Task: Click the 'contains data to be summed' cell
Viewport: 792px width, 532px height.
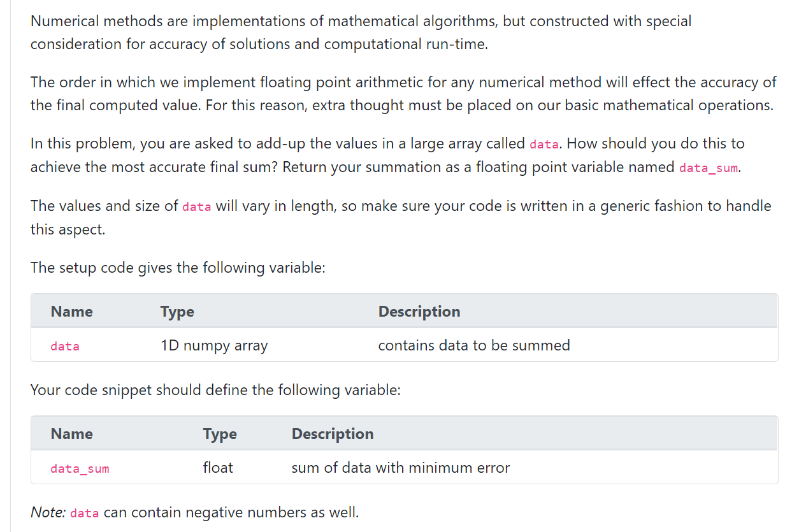Action: tap(473, 346)
